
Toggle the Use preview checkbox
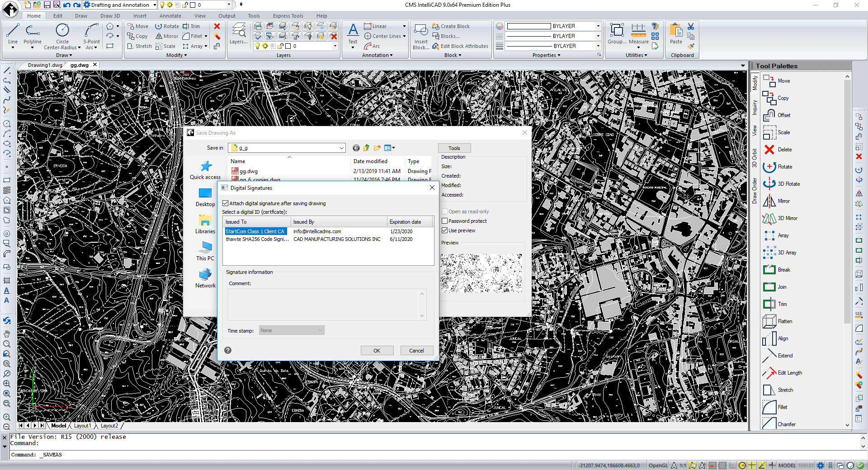click(x=445, y=230)
